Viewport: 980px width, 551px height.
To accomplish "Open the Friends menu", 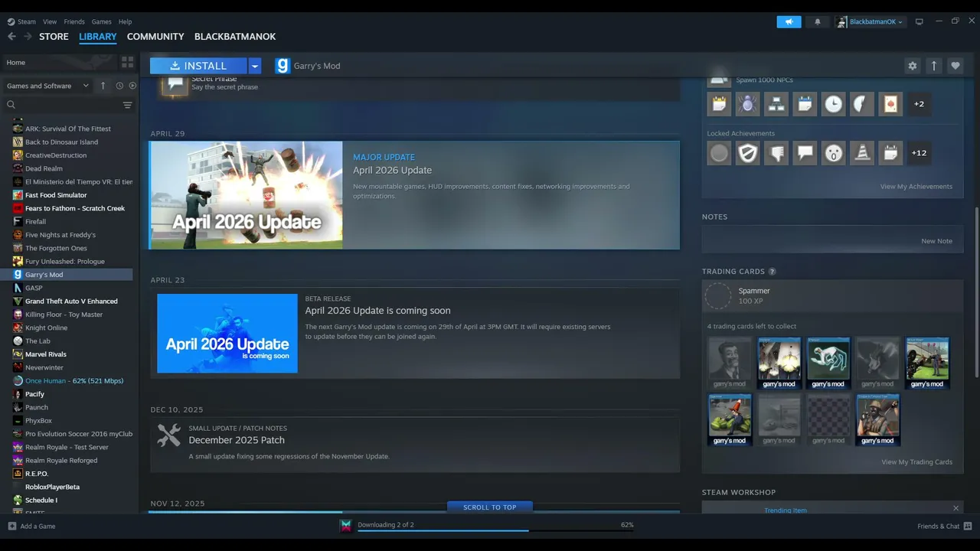I will pyautogui.click(x=74, y=21).
